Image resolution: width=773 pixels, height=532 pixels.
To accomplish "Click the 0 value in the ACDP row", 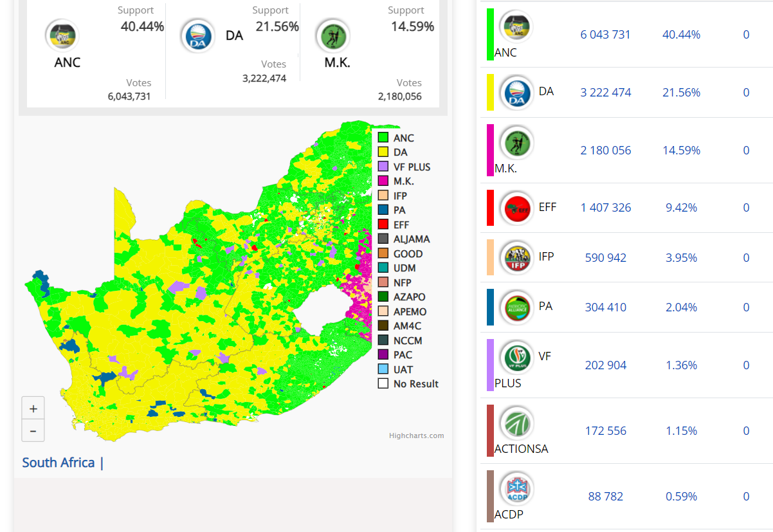I will (746, 497).
